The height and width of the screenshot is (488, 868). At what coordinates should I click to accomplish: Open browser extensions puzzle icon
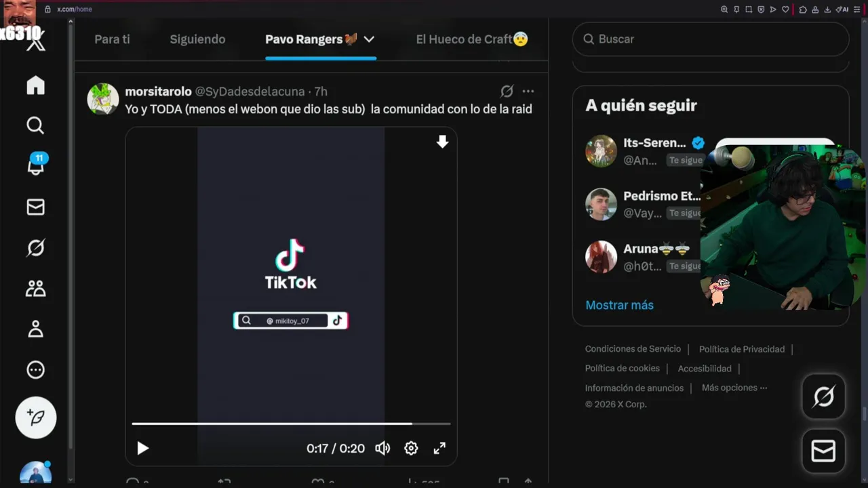803,9
